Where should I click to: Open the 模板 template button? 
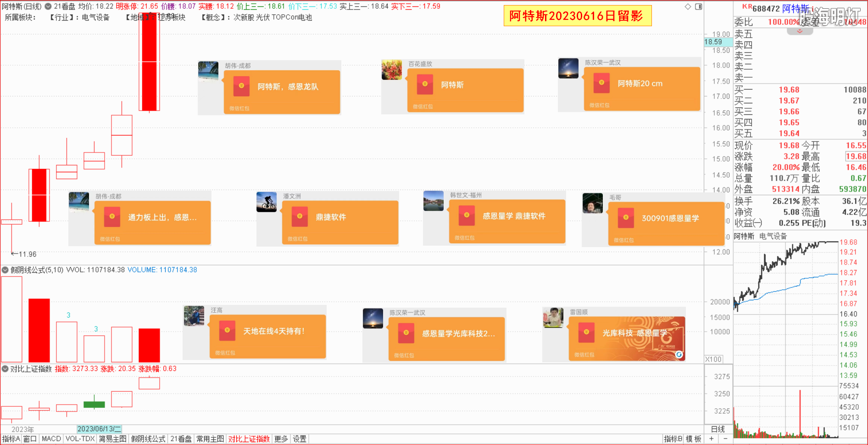pos(694,439)
